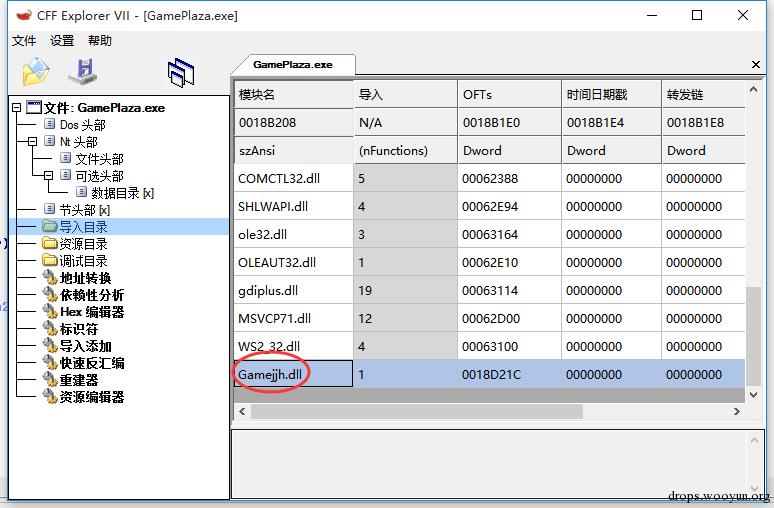The image size is (774, 508).
Task: Select the gdiplus.dll module row
Action: pos(489,290)
